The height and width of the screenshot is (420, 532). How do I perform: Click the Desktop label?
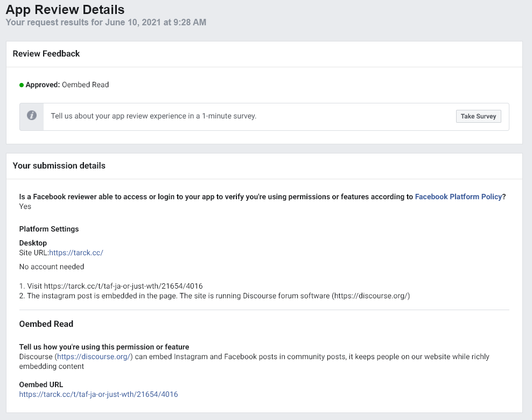coord(33,243)
